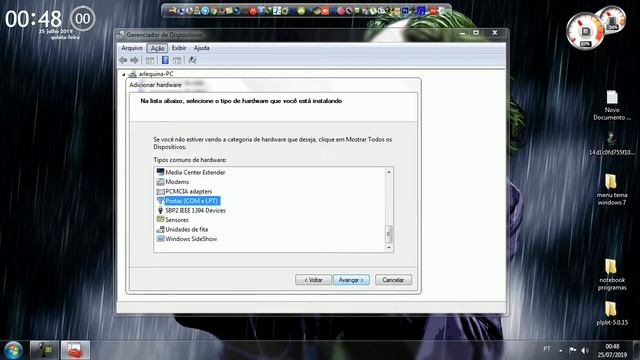Toggle the console tree toolbar icon
This screenshot has height=360, width=640.
pos(150,60)
